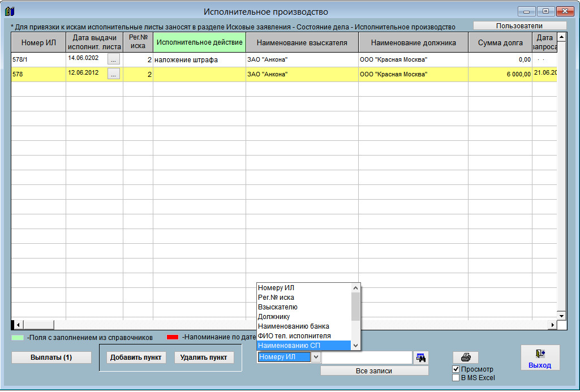Select the cell with 578/1
Image resolution: width=580 pixels, height=392 pixels.
coord(38,59)
